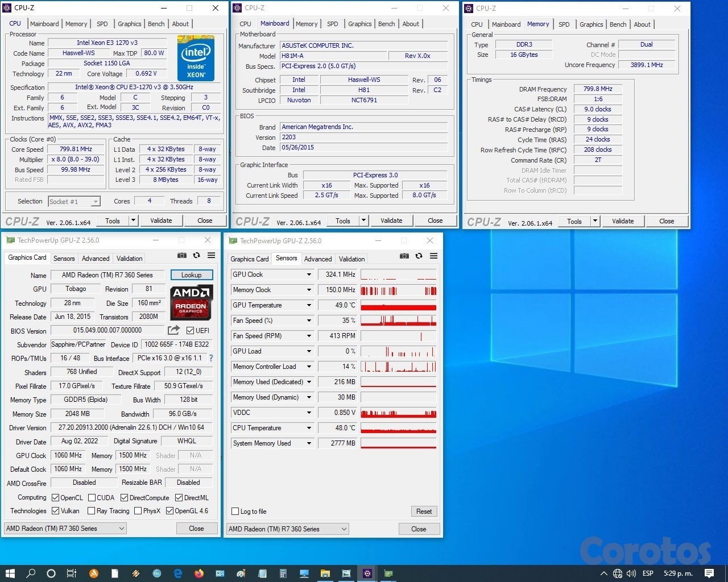Open the Windows Start menu

pyautogui.click(x=10, y=573)
